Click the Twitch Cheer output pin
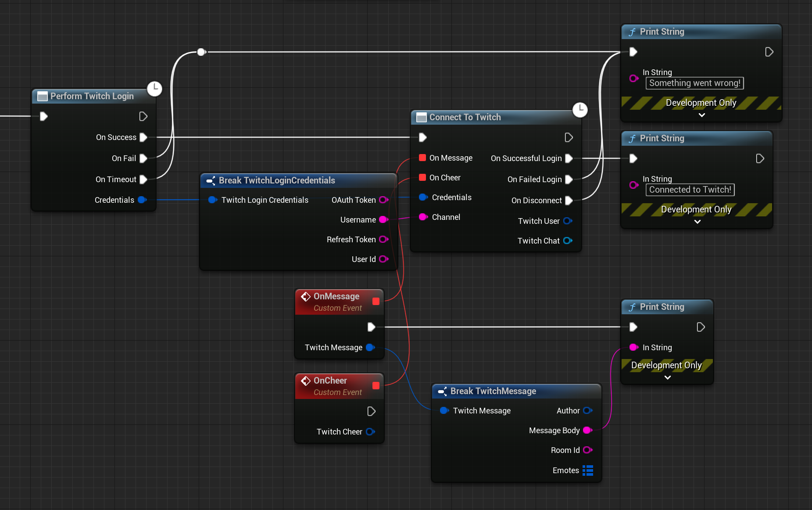Image resolution: width=812 pixels, height=510 pixels. [370, 432]
